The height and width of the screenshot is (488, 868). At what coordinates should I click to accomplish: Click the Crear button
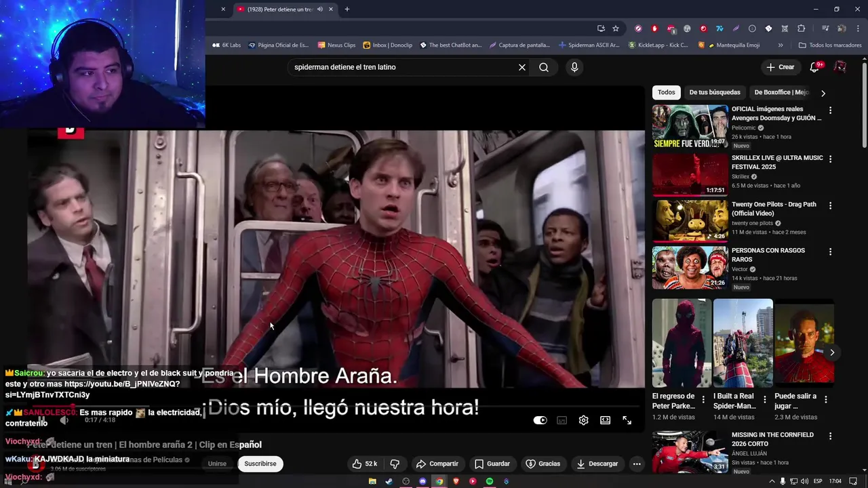[x=781, y=67]
